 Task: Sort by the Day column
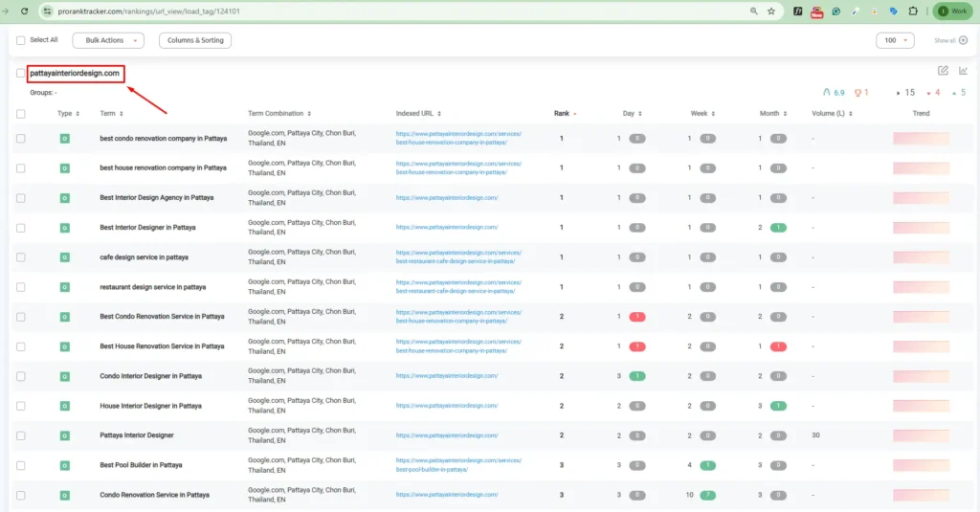coord(632,113)
